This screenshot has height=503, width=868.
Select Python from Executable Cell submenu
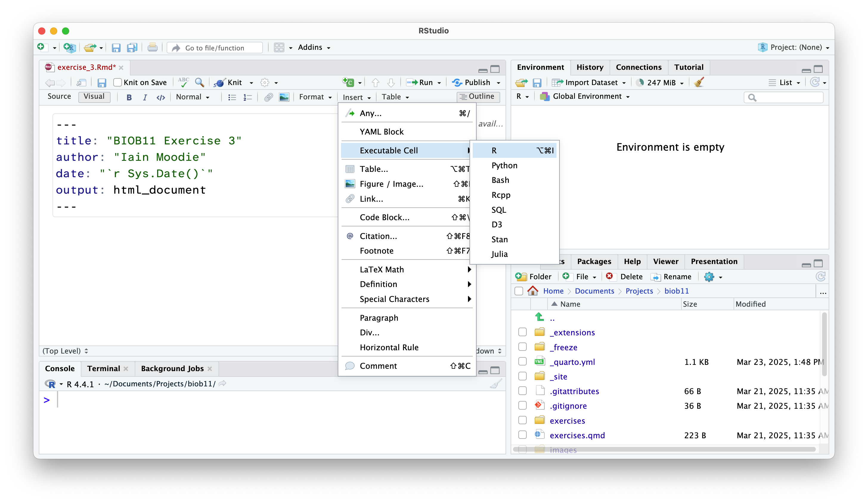click(504, 166)
